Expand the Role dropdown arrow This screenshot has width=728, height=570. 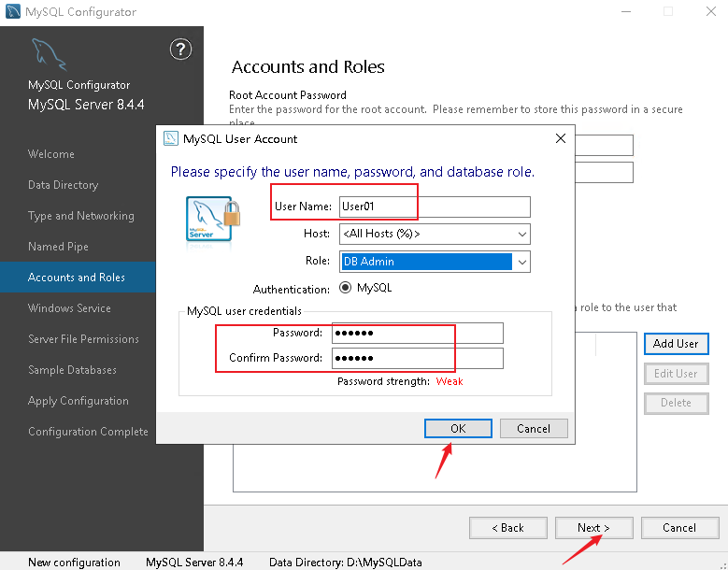point(521,262)
